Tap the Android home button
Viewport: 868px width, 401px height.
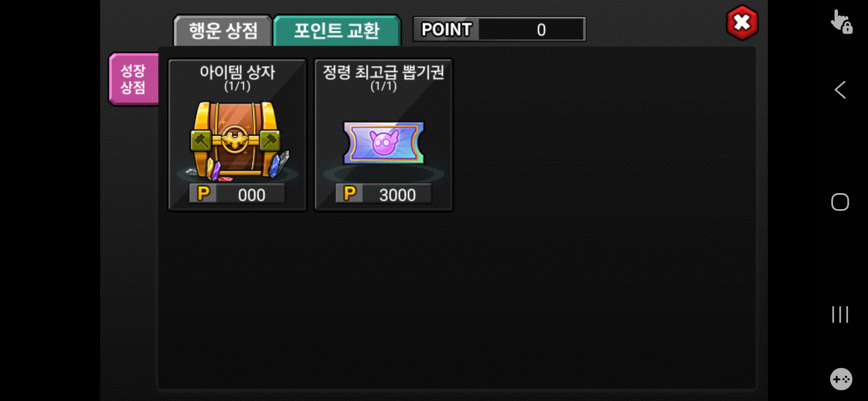(x=840, y=202)
